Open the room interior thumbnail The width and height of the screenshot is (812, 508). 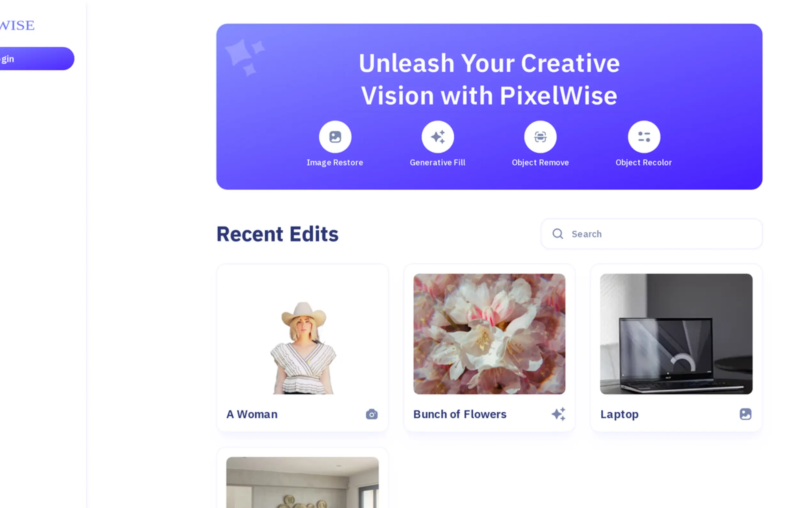point(302,482)
